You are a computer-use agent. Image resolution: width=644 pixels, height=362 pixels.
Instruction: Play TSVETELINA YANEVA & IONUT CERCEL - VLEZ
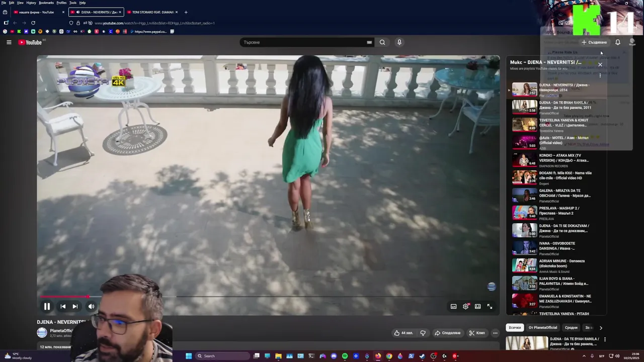pos(556,124)
